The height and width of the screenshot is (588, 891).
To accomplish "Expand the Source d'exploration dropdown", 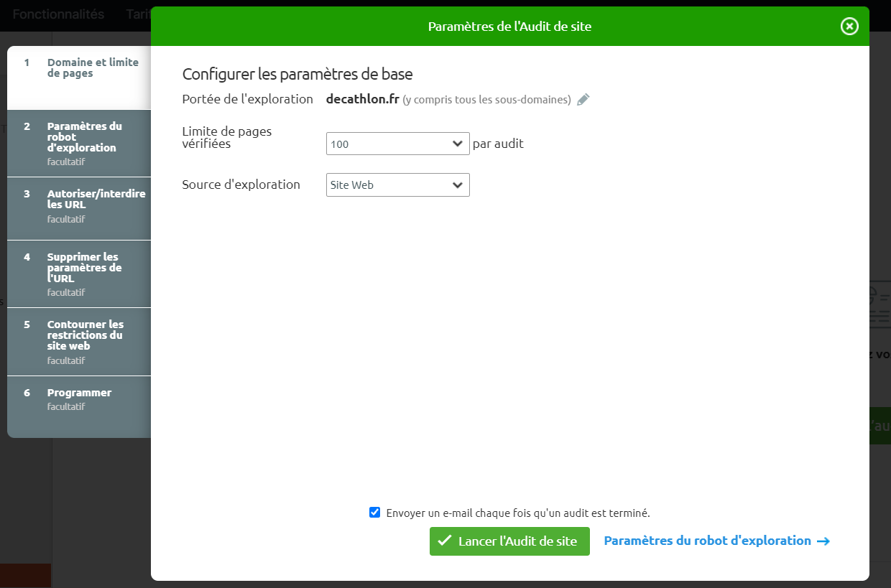I will click(x=397, y=185).
